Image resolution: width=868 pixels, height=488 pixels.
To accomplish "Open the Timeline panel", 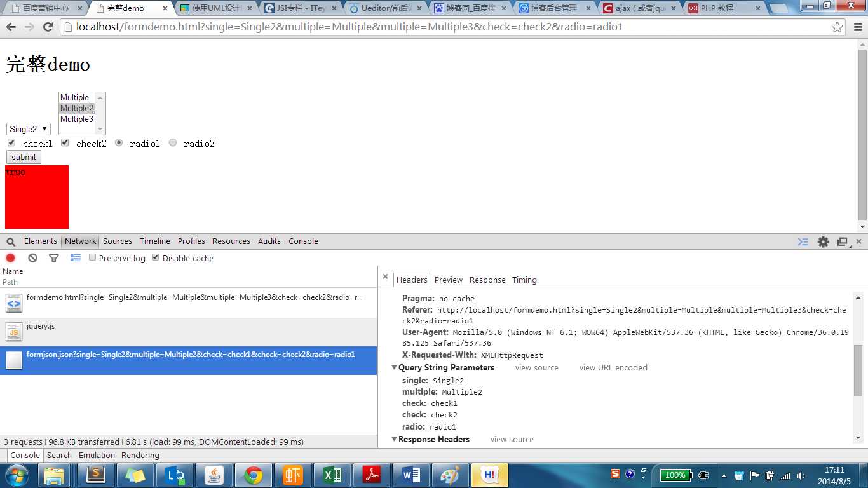I will pyautogui.click(x=155, y=241).
